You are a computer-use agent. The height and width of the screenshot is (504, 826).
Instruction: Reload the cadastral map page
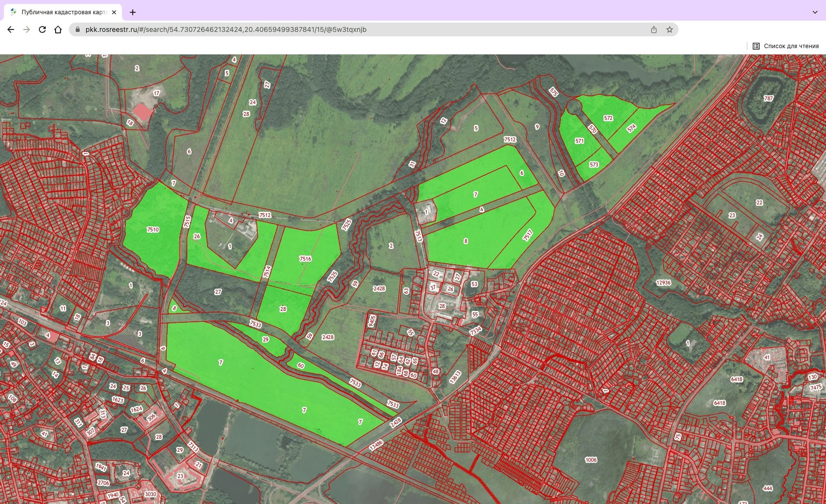[42, 29]
